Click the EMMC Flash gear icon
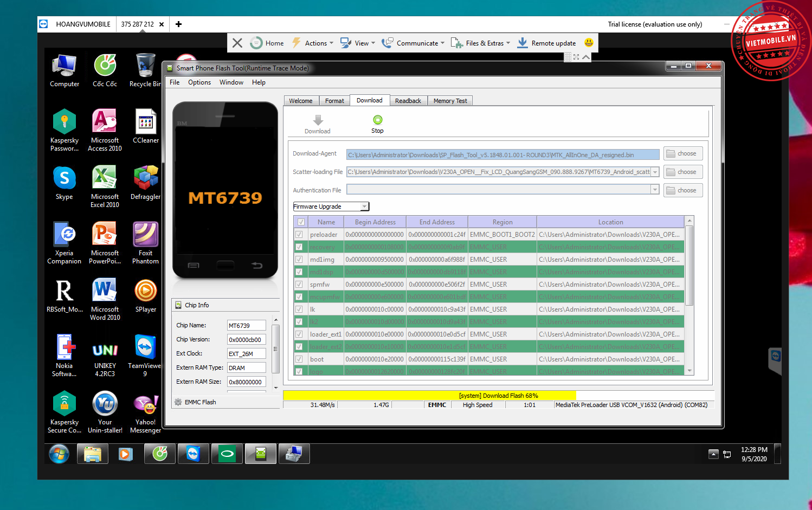812x510 pixels. click(x=178, y=402)
